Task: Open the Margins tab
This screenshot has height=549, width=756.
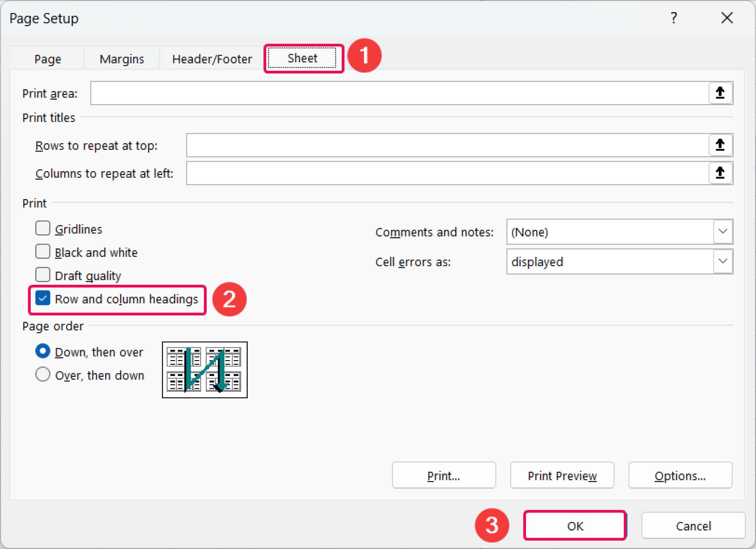Action: pos(121,58)
